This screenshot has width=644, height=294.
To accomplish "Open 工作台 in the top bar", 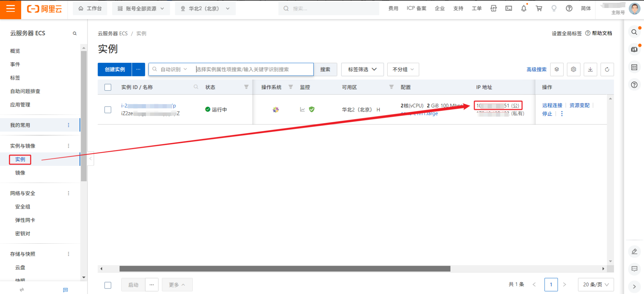I will coord(90,9).
